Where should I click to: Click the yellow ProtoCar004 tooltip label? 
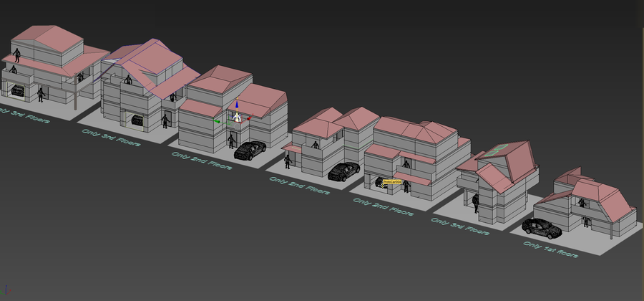pyautogui.click(x=392, y=181)
